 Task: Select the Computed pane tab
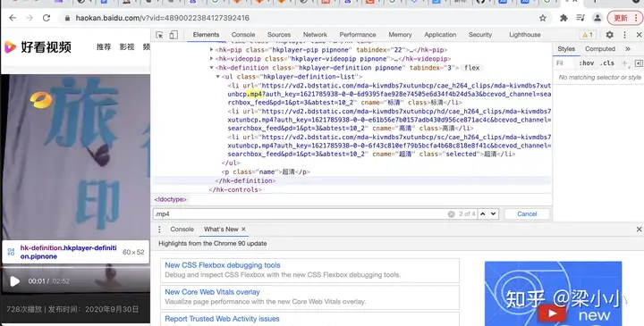point(600,49)
